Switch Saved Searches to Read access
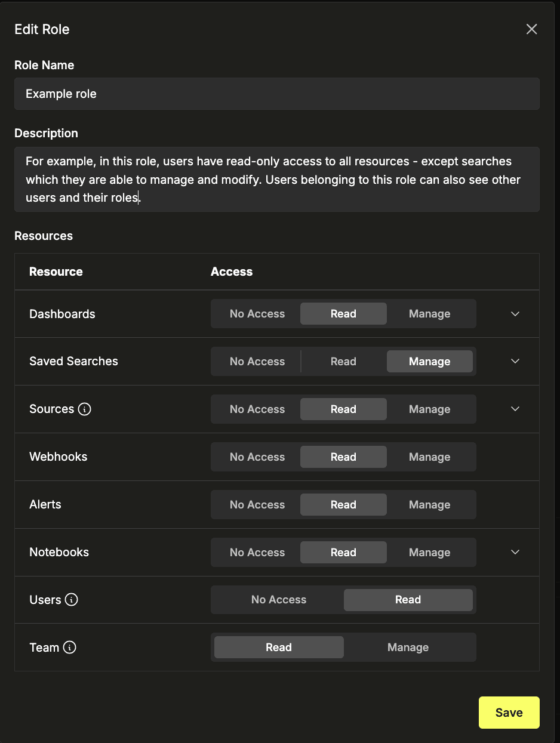This screenshot has width=560, height=743. point(343,361)
